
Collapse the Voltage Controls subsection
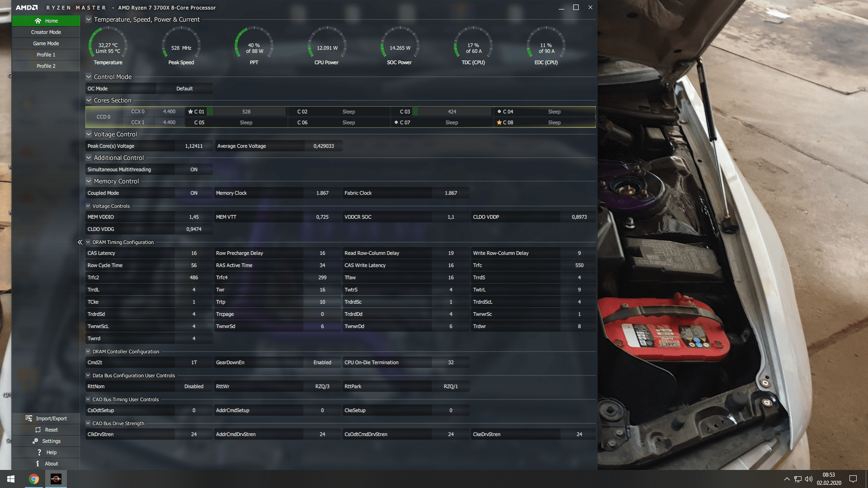tap(88, 206)
